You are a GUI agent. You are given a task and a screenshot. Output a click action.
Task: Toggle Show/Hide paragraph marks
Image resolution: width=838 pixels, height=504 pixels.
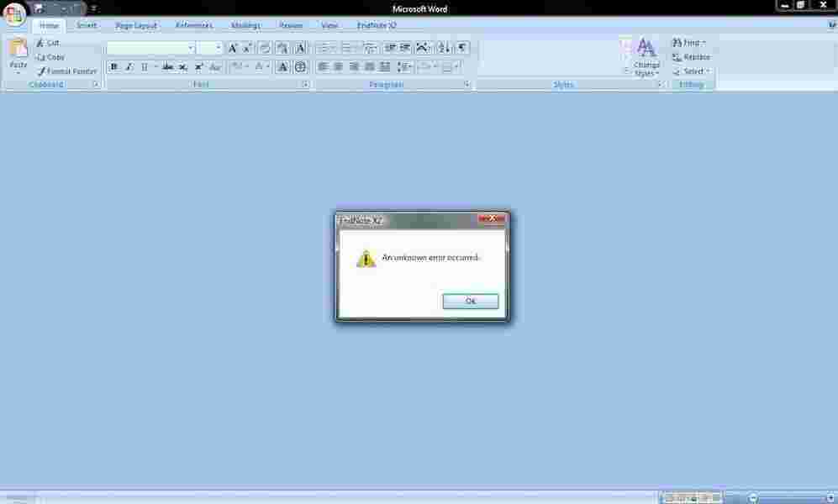coord(462,48)
